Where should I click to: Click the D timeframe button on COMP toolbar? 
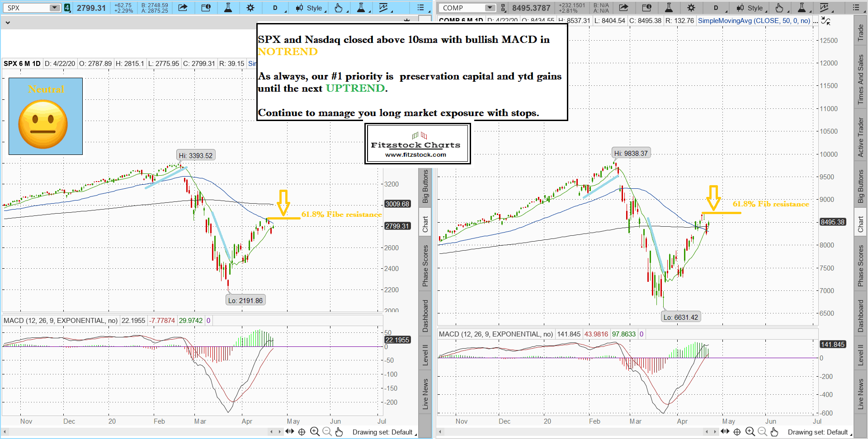pos(716,8)
